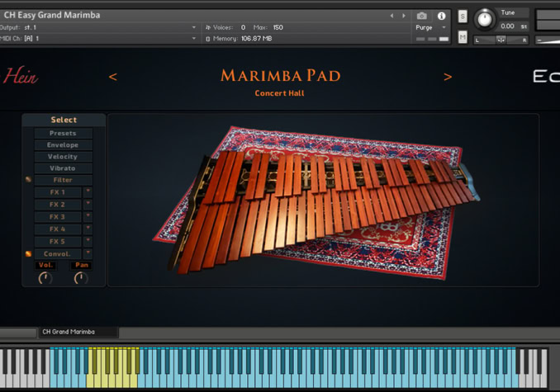Click the Tune knob

click(485, 17)
